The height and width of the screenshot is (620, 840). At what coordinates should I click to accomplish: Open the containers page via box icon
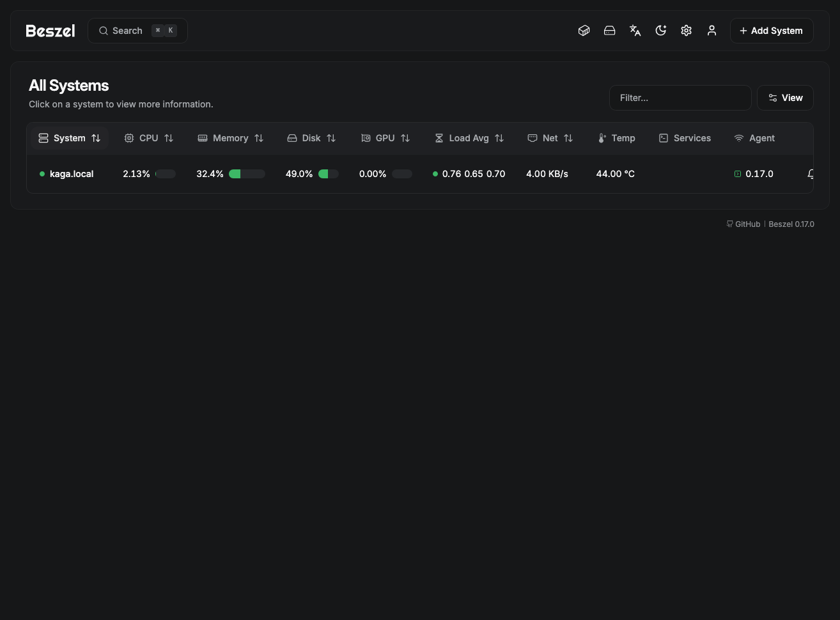(x=584, y=31)
